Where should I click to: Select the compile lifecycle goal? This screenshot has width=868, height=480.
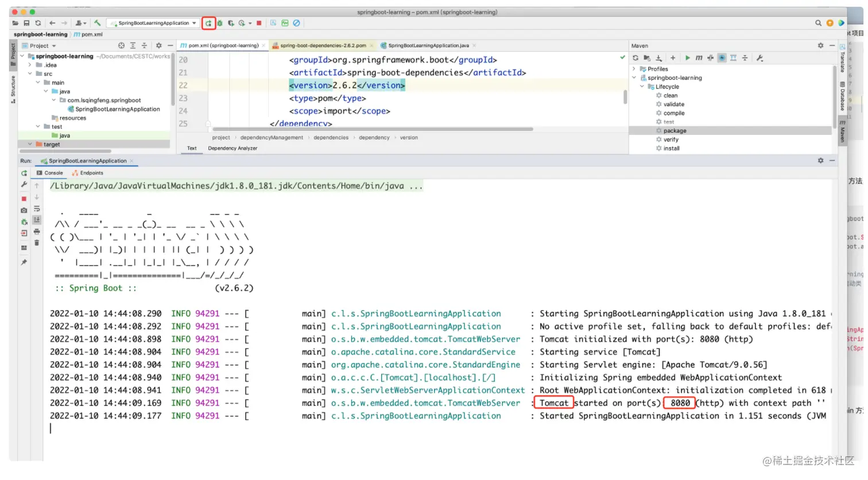point(674,113)
